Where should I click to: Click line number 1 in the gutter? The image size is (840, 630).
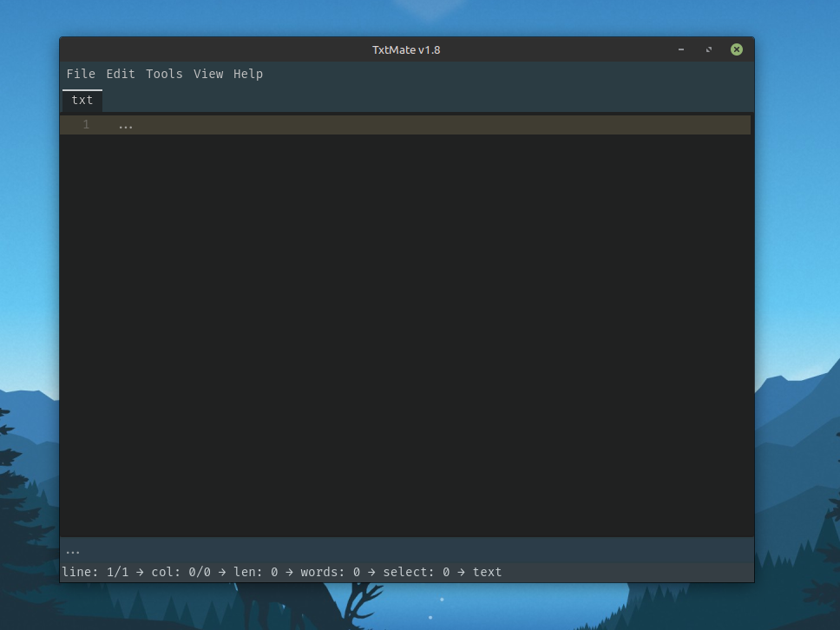point(86,125)
